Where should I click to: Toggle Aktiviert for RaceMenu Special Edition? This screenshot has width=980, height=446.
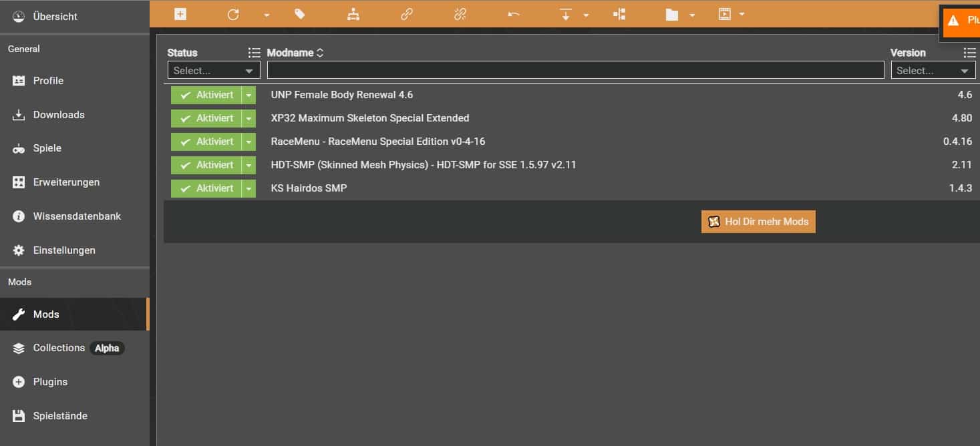[x=206, y=142]
